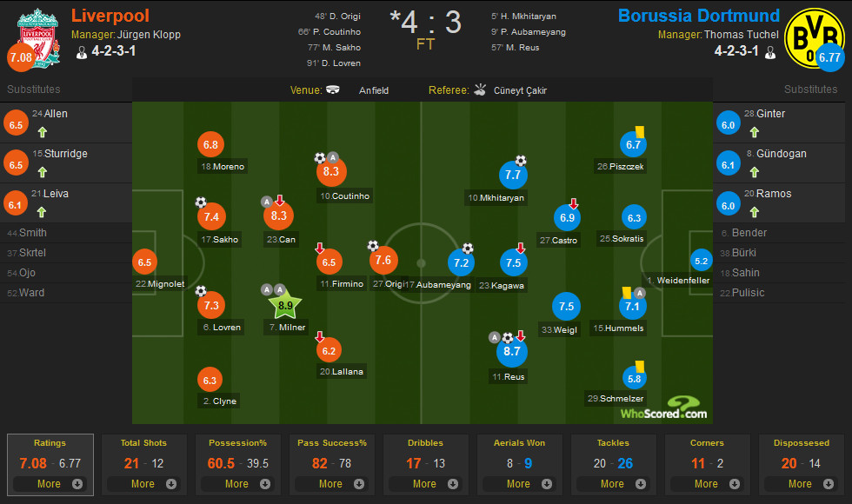
Task: Click the referee whistle icon
Action: [480, 90]
